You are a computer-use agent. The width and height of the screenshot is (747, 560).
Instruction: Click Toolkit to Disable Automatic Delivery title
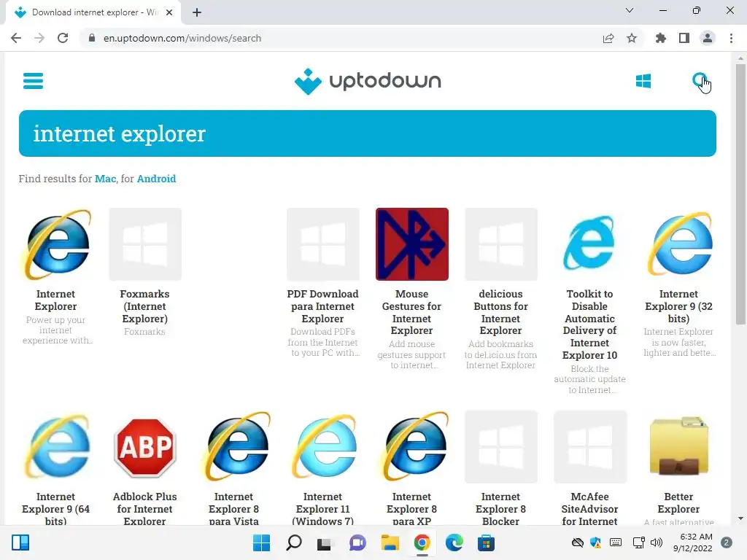coord(589,324)
